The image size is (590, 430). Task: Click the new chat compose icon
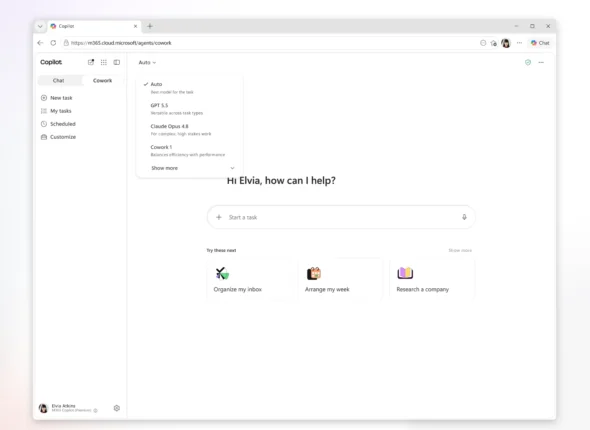[x=91, y=62]
